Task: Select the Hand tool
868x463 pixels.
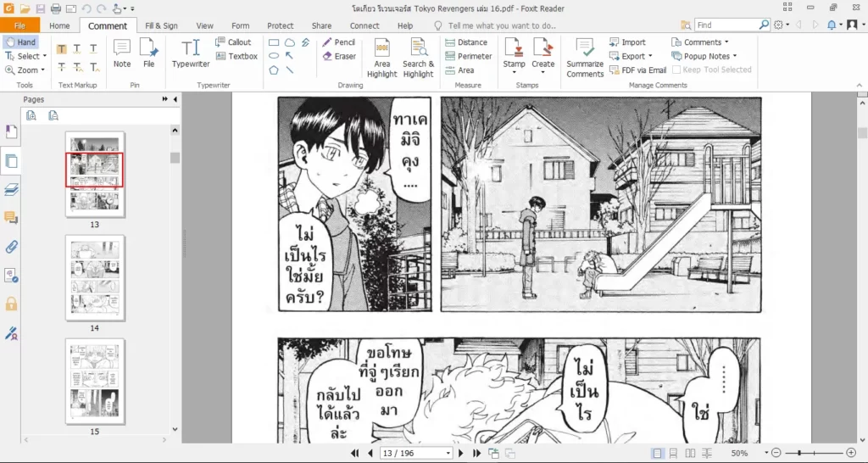Action: coord(20,42)
